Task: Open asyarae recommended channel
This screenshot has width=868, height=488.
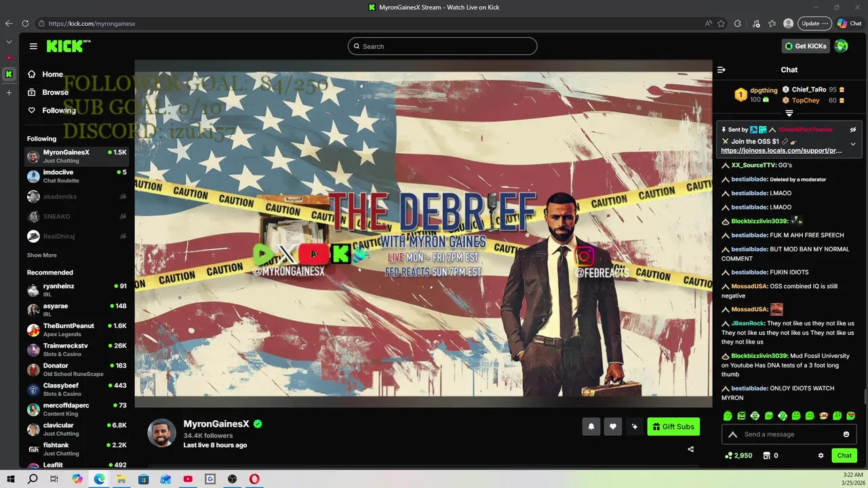Action: click(77, 310)
